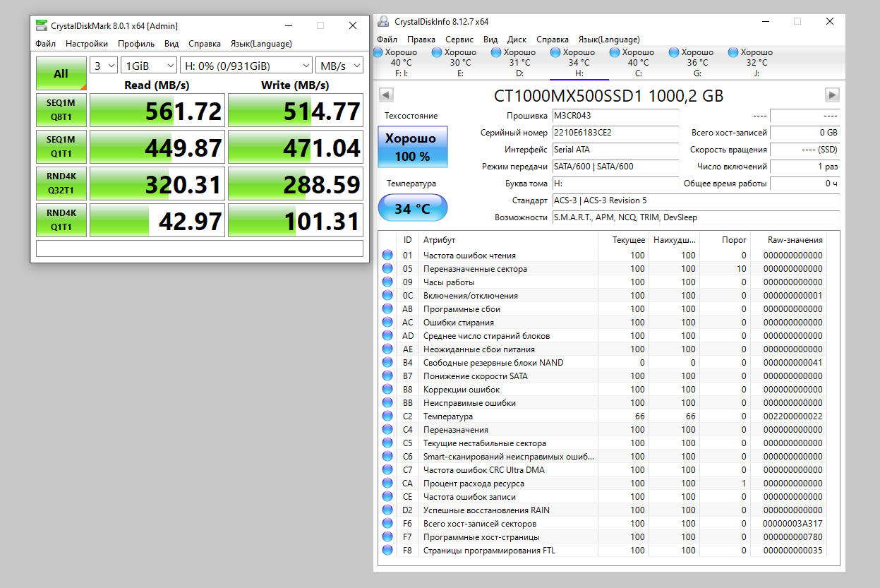Run the SEQ1M Q8T1 test

(61, 111)
